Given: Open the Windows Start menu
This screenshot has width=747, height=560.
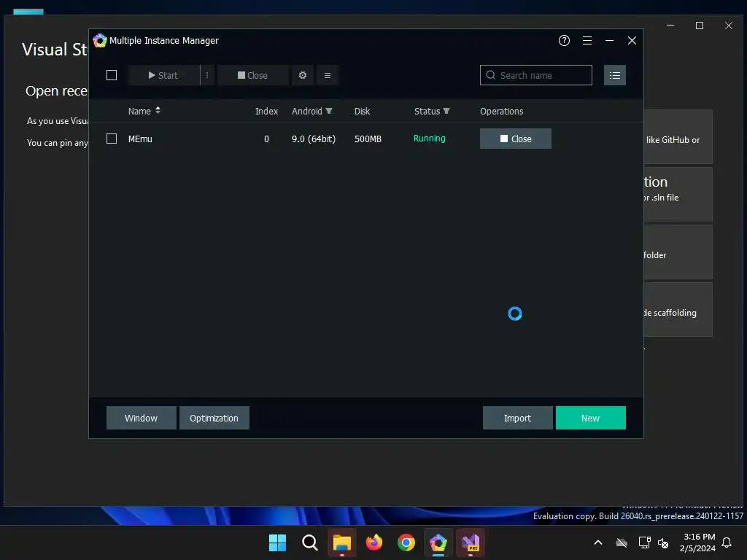Looking at the screenshot, I should click(x=277, y=542).
